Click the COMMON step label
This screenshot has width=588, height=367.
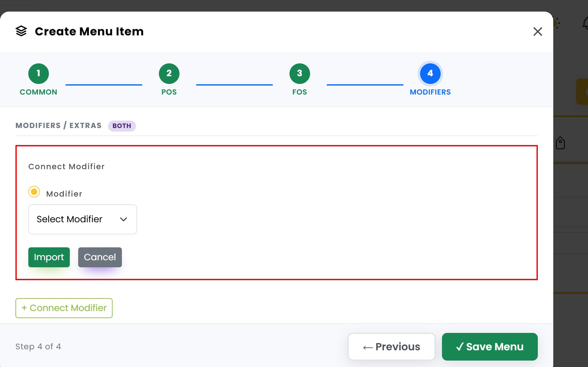39,92
